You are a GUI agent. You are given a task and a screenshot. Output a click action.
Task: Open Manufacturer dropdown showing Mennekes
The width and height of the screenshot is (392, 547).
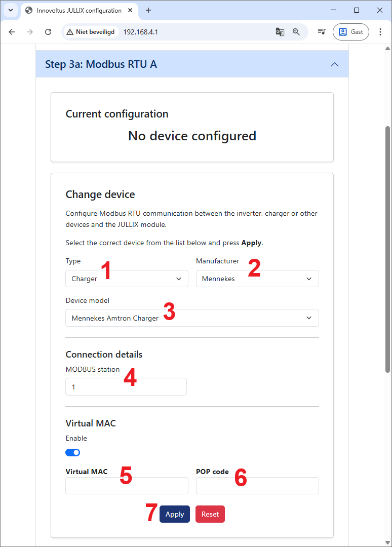257,279
